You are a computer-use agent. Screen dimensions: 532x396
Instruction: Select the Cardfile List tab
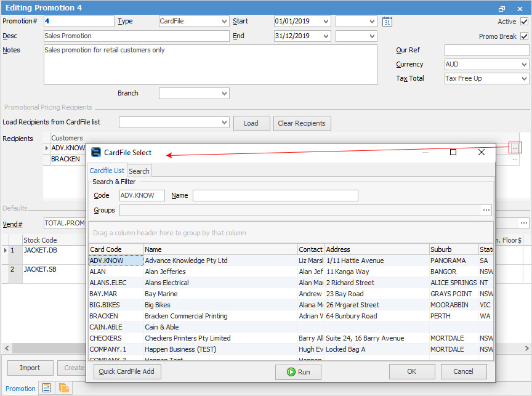[107, 171]
